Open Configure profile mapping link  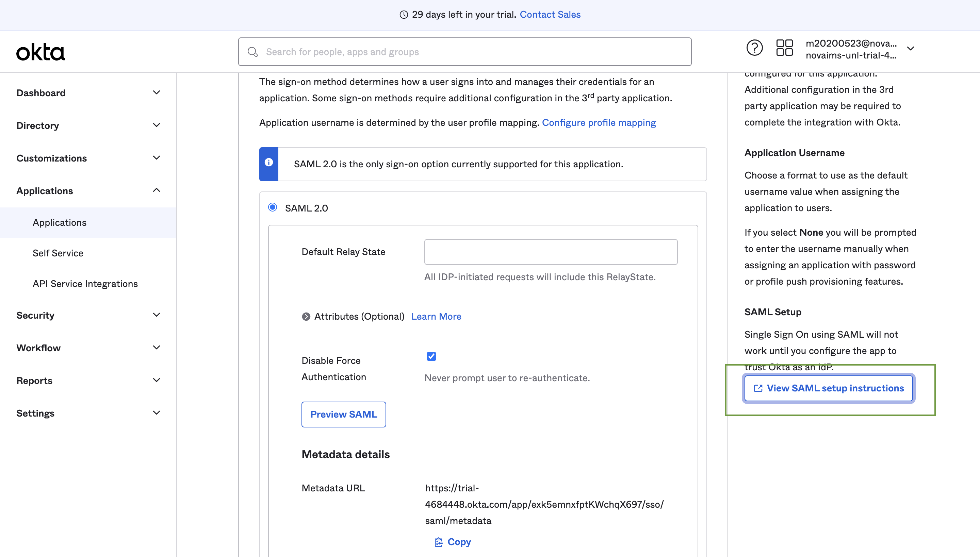599,122
